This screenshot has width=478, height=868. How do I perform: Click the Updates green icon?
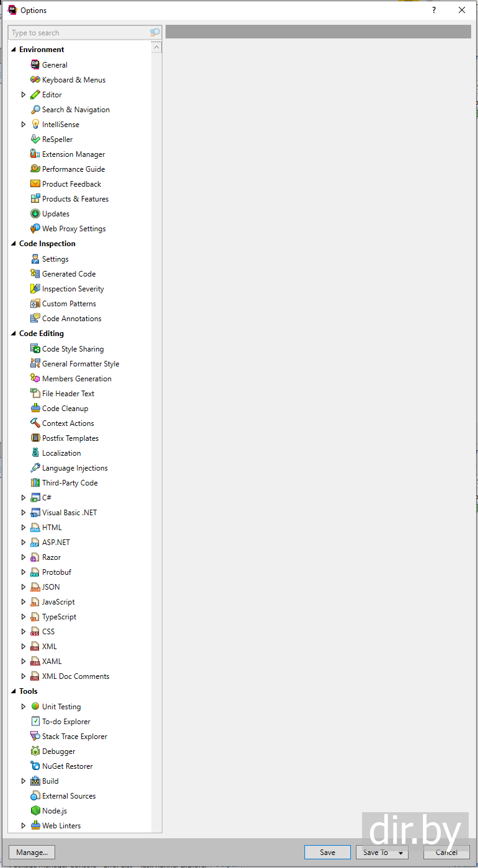(35, 213)
